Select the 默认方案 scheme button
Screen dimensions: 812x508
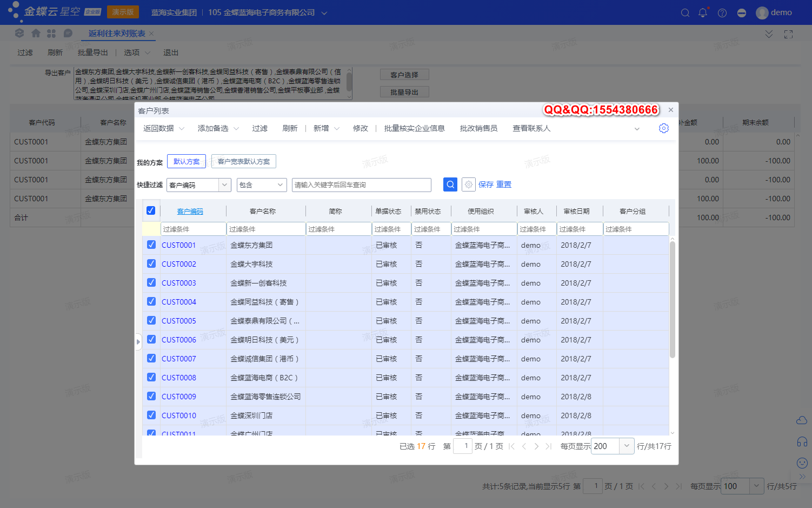187,161
